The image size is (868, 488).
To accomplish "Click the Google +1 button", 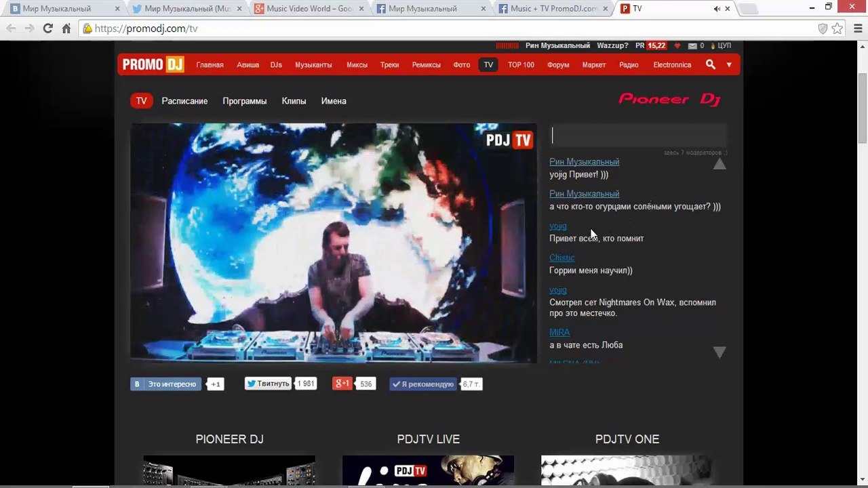I will [x=342, y=384].
